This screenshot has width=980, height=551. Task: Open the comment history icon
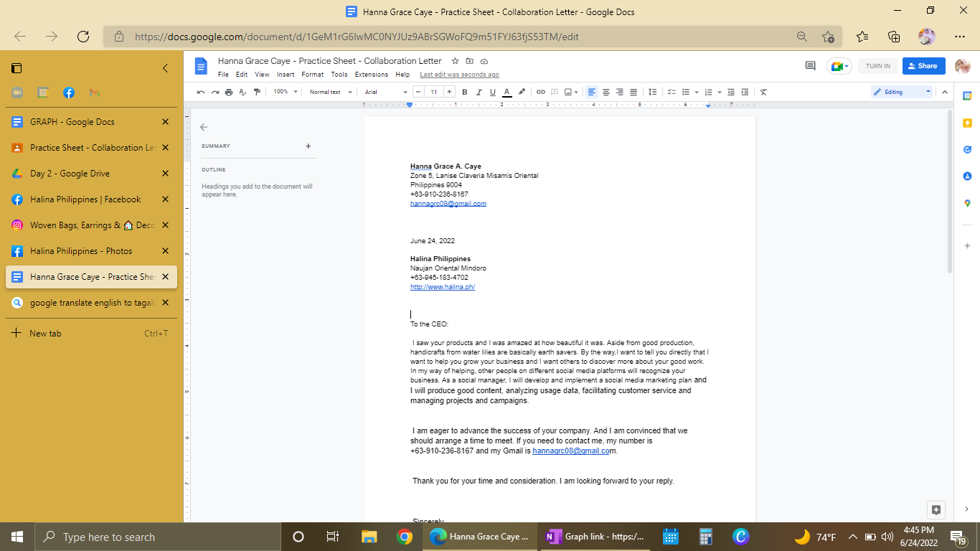pyautogui.click(x=810, y=66)
